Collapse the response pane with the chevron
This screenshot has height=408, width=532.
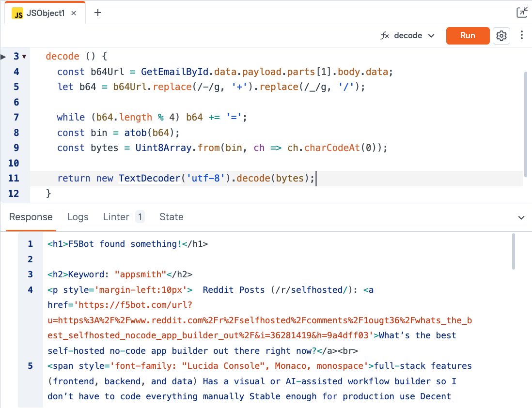tap(521, 218)
